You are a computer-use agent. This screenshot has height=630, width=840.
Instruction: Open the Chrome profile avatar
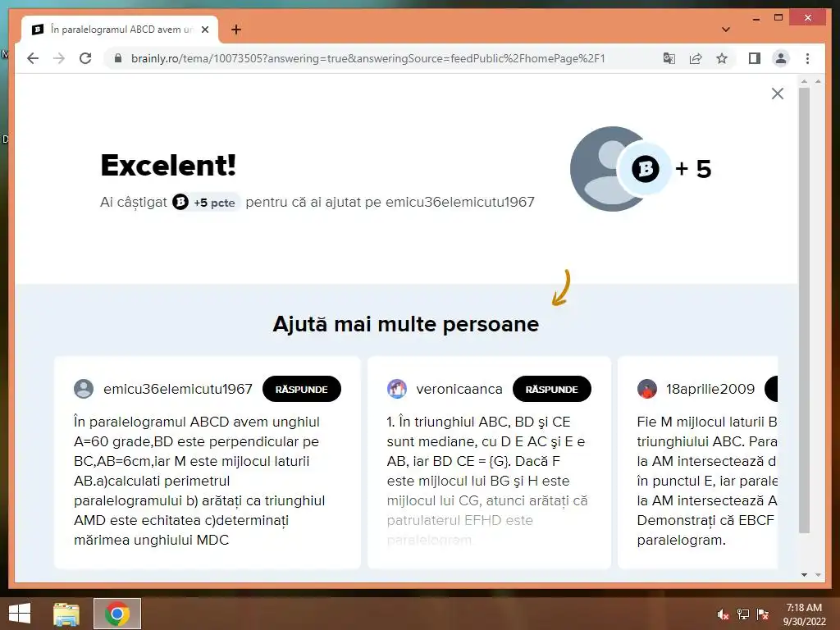click(x=781, y=58)
